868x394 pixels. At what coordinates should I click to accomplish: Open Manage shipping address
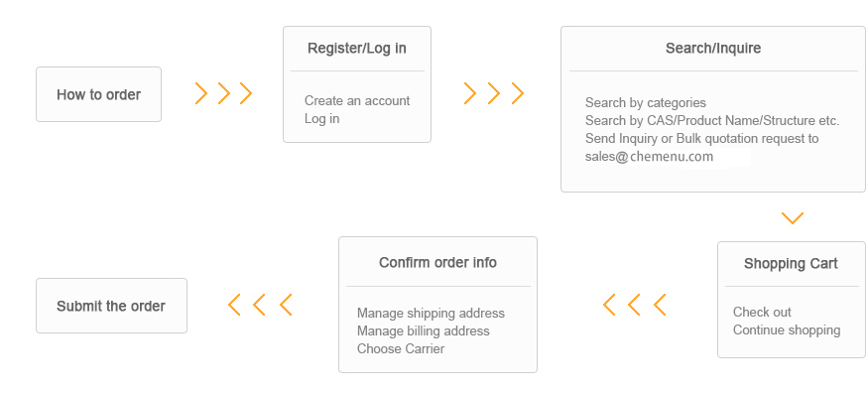click(x=431, y=313)
